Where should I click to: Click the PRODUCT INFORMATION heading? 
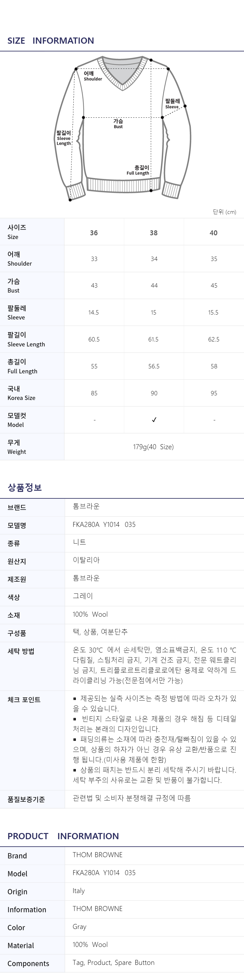(63, 836)
